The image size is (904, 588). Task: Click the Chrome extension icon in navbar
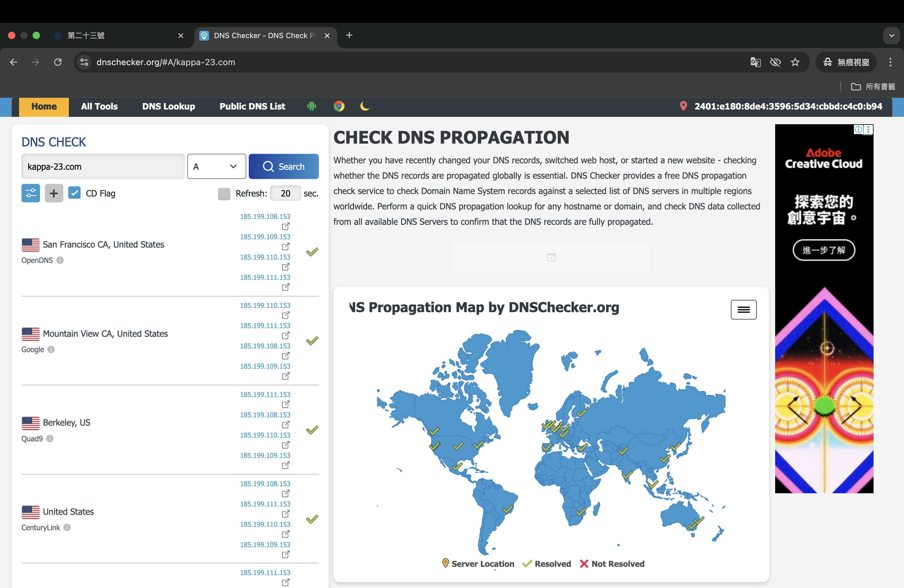(x=339, y=106)
